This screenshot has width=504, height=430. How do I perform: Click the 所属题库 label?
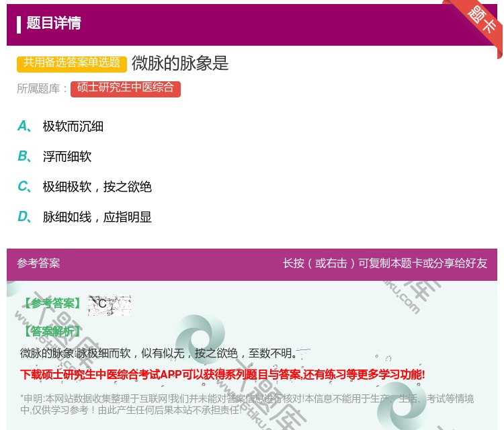click(42, 89)
